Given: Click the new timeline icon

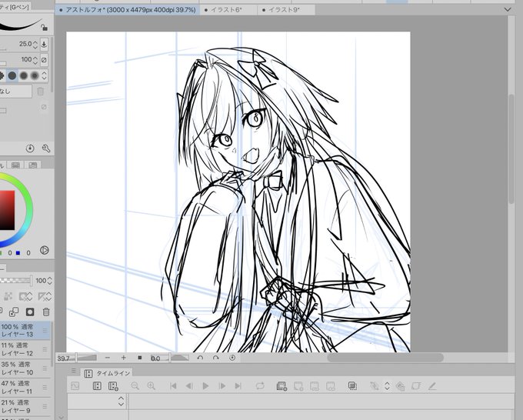Looking at the screenshot, I should click(97, 386).
